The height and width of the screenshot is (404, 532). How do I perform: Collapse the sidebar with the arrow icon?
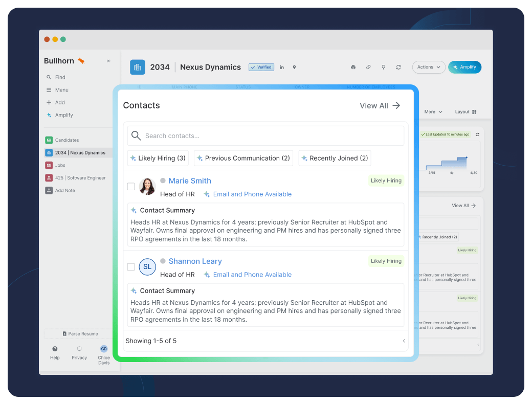[108, 61]
